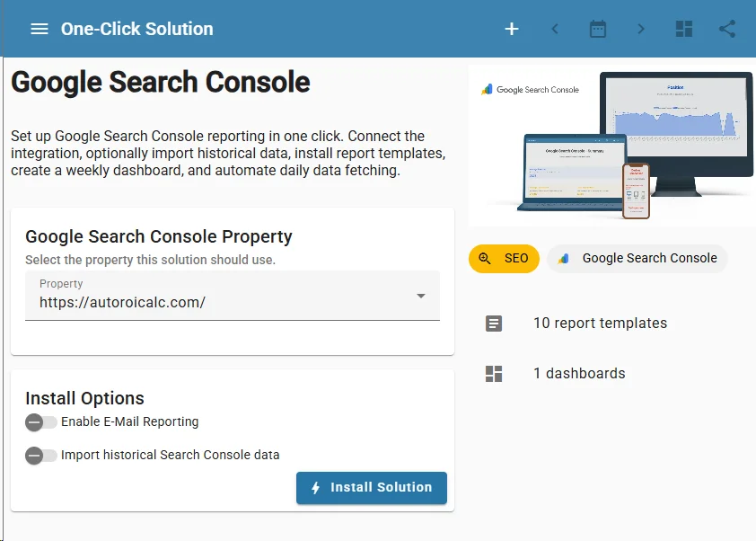Image resolution: width=756 pixels, height=541 pixels.
Task: Toggle Enable E-Mail Reporting switch
Action: pyautogui.click(x=41, y=422)
